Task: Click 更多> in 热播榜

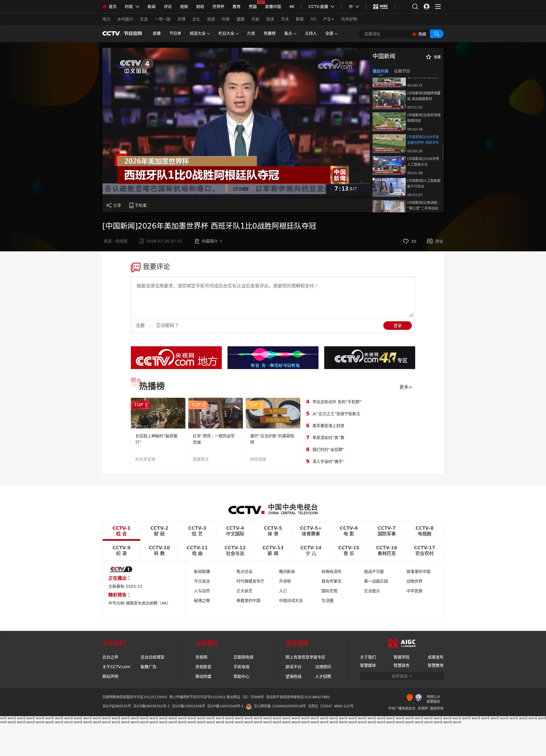Action: tap(406, 387)
